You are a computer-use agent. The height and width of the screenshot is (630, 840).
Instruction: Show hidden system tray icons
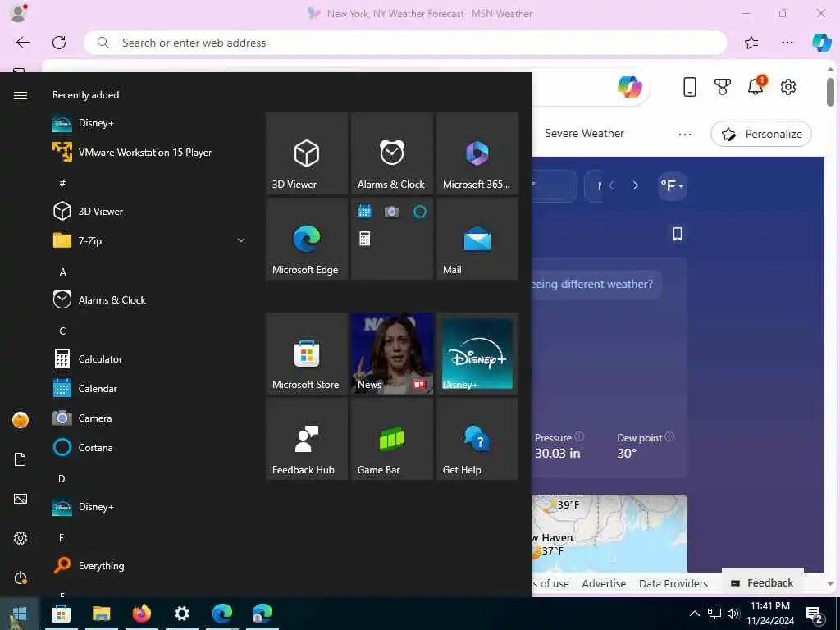(x=694, y=614)
